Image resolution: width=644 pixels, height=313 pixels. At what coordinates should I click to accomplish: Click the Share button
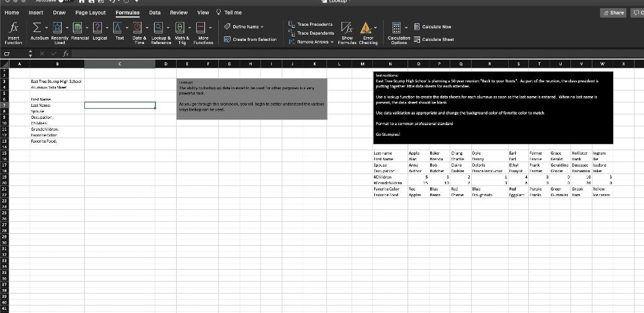coord(613,13)
